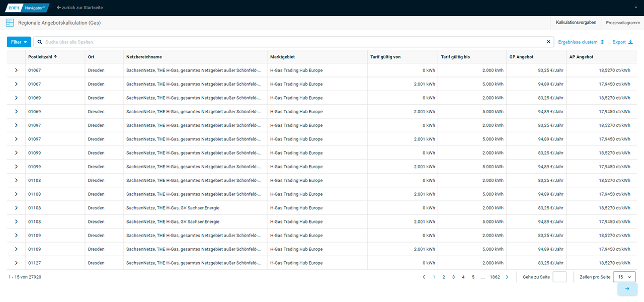This screenshot has height=302, width=644.
Task: Click the Export link
Action: pyautogui.click(x=622, y=42)
